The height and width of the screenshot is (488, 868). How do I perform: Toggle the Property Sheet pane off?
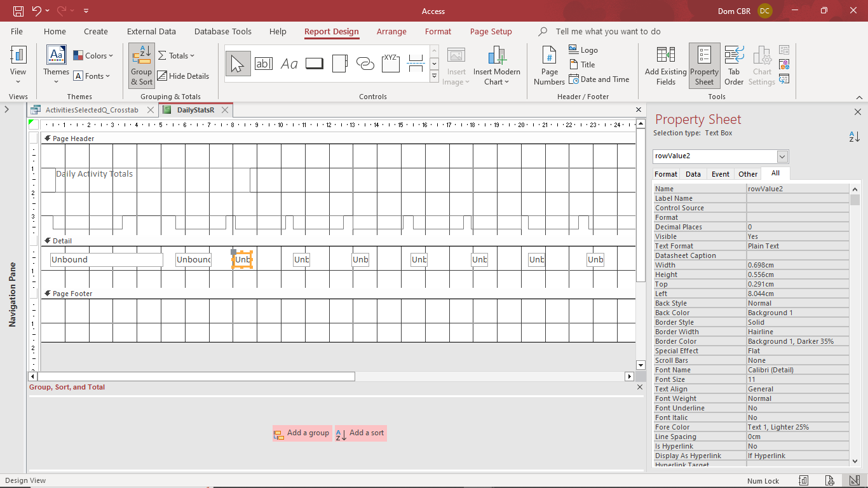tap(704, 65)
